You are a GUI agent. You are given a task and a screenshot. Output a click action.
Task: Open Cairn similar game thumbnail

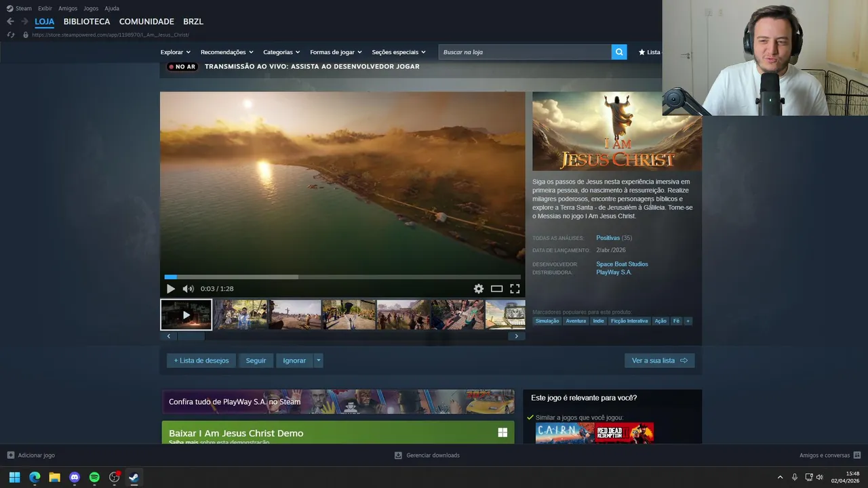565,433
